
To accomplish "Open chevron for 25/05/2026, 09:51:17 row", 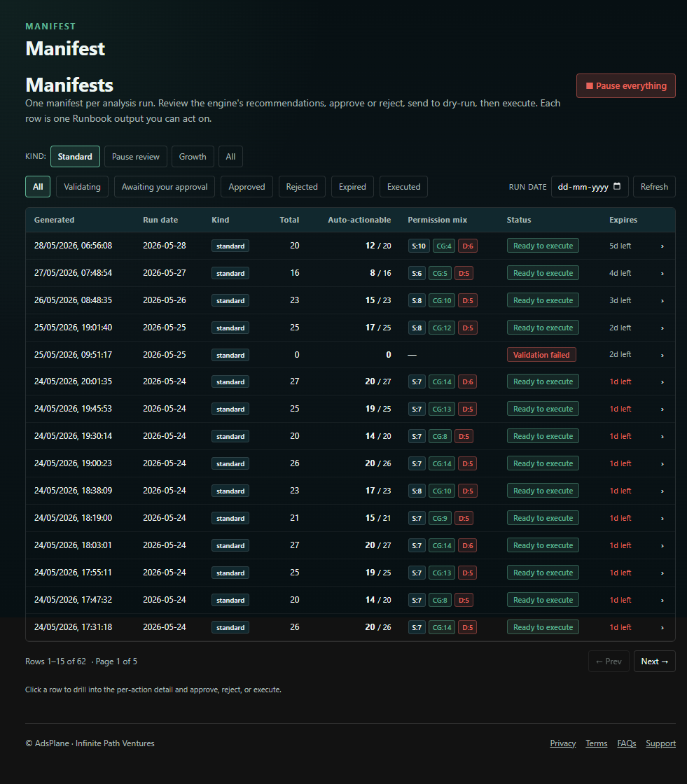I will pos(662,355).
